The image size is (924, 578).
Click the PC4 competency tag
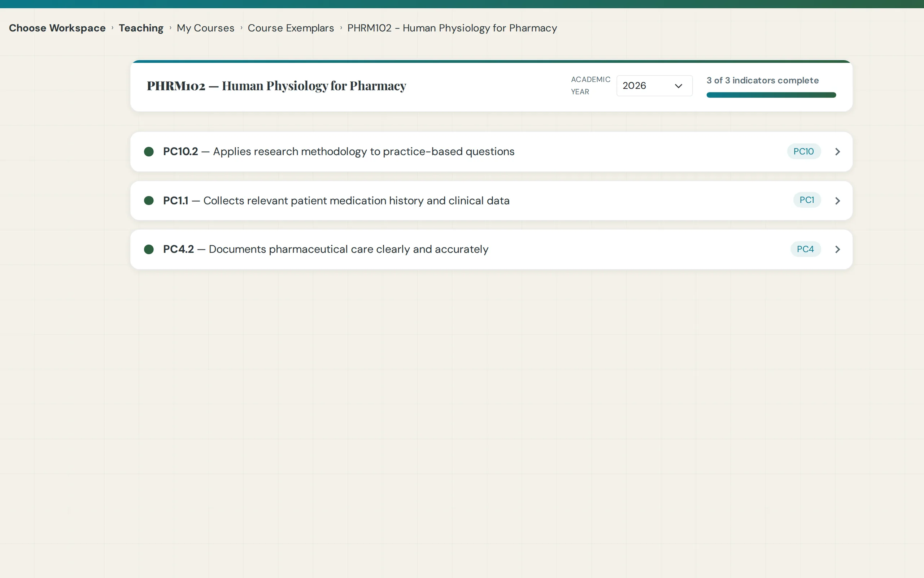tap(805, 249)
